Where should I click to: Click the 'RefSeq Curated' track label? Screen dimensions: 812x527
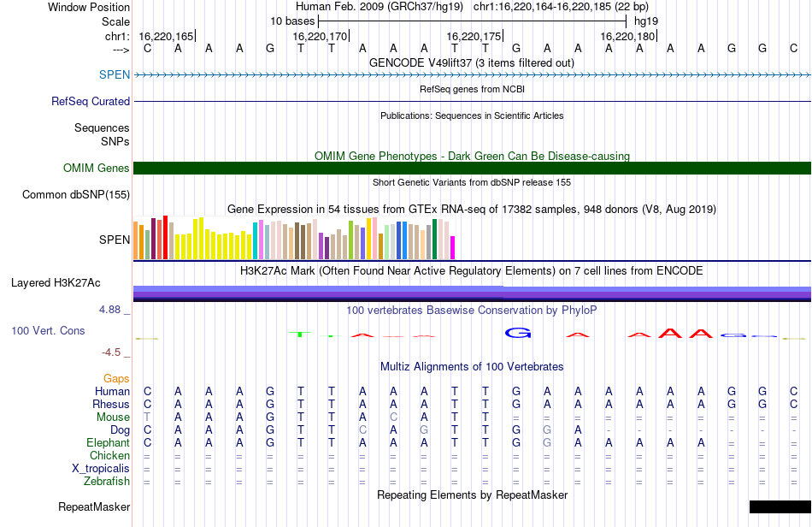click(x=91, y=101)
